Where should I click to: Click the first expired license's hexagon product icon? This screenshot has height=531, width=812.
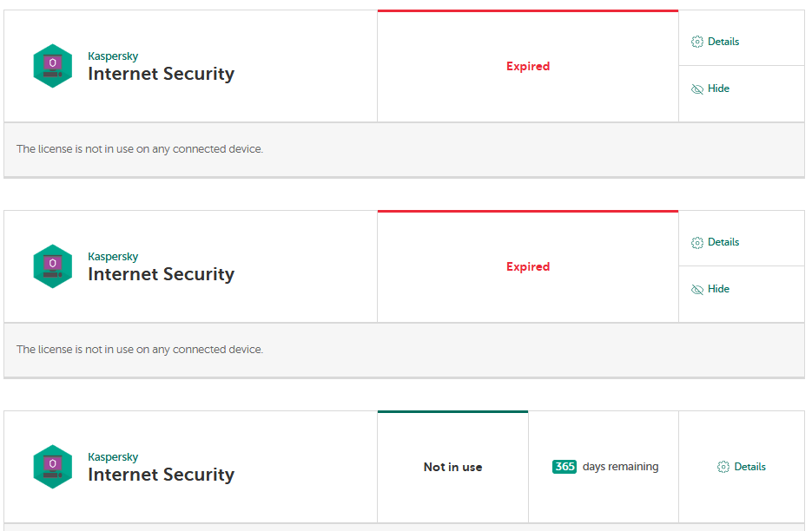[x=53, y=66]
